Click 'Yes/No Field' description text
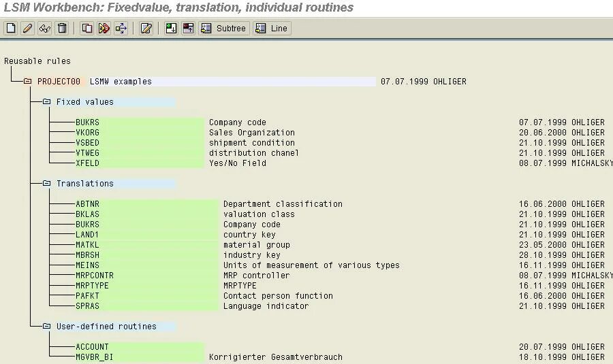The height and width of the screenshot is (364, 613). tap(237, 163)
